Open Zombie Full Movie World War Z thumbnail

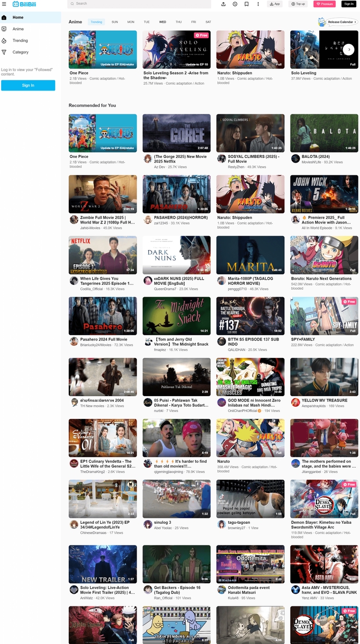103,194
